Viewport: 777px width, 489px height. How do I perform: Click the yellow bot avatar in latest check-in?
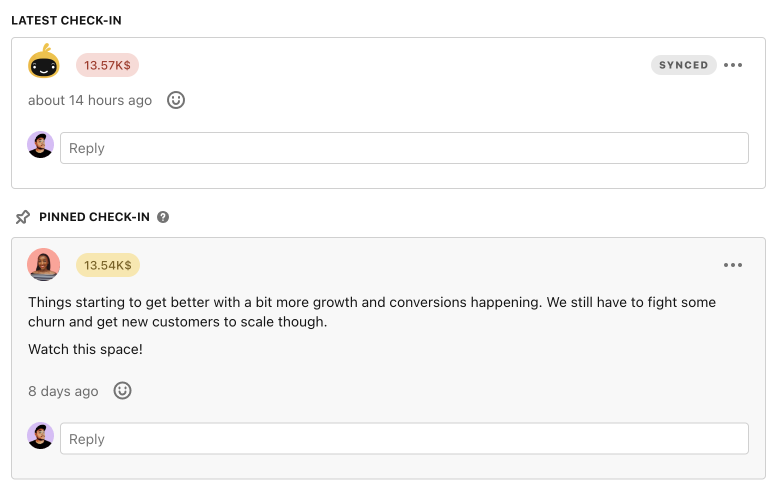pos(44,61)
